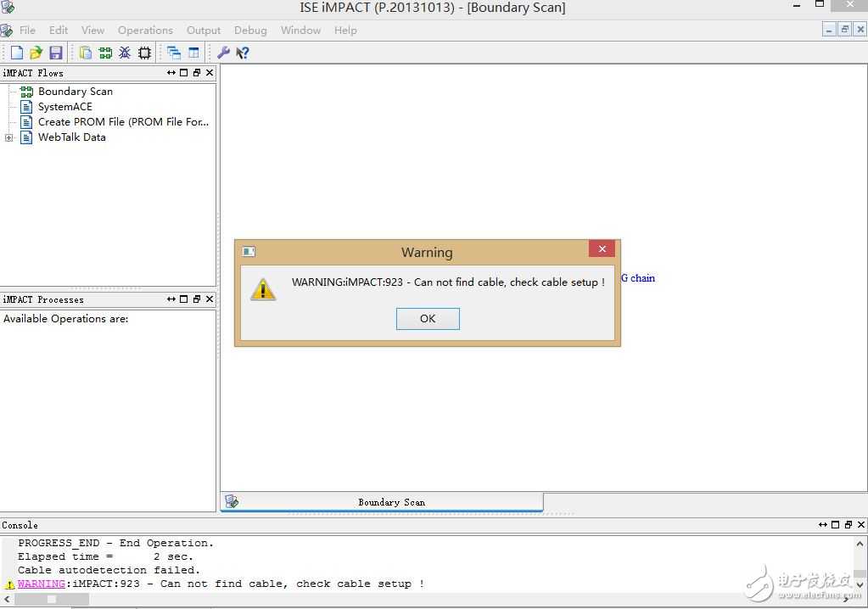
Task: Click the Tile windows toolbar icon
Action: point(193,53)
